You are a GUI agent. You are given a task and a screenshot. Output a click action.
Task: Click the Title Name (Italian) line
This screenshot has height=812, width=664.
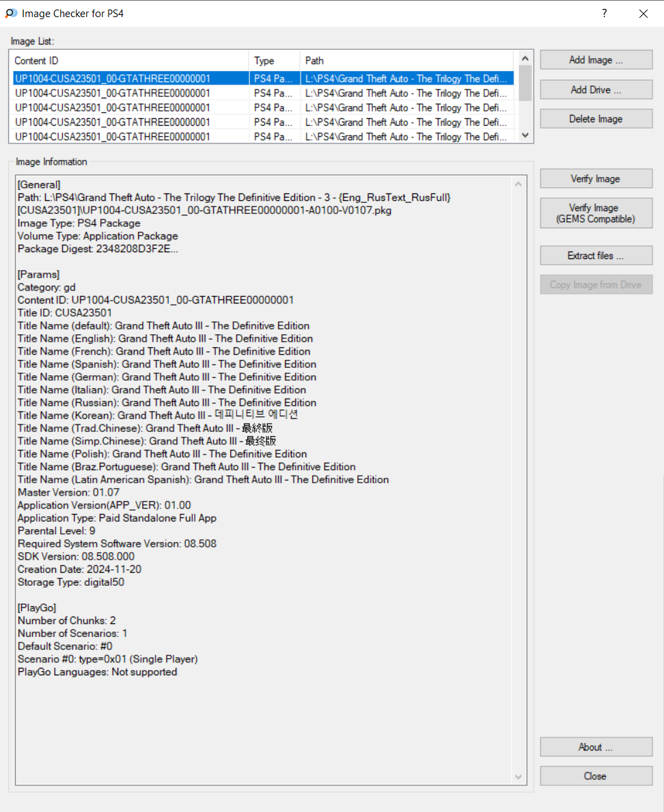(162, 390)
